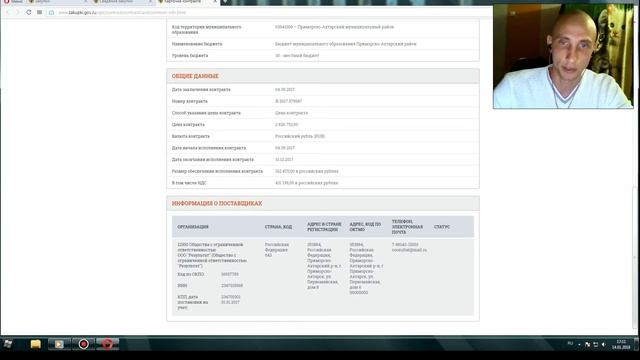The width and height of the screenshot is (640, 360).
Task: Click the page vertical scrollbar
Action: coord(635,257)
